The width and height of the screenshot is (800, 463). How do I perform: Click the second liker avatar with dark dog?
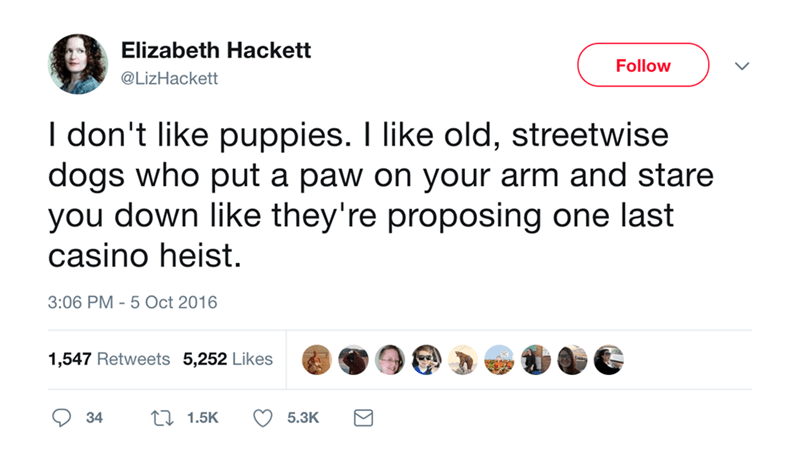tap(353, 360)
